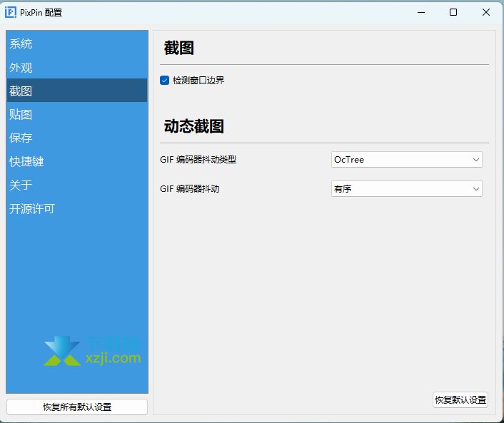
Task: Expand the GIF 编码器抖动类型 OcTree dropdown
Action: [407, 160]
